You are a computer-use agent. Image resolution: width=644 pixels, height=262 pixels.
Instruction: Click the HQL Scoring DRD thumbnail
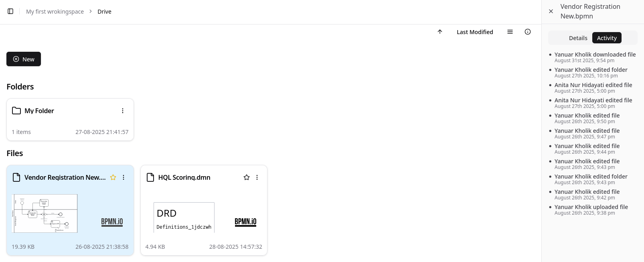[184, 217]
